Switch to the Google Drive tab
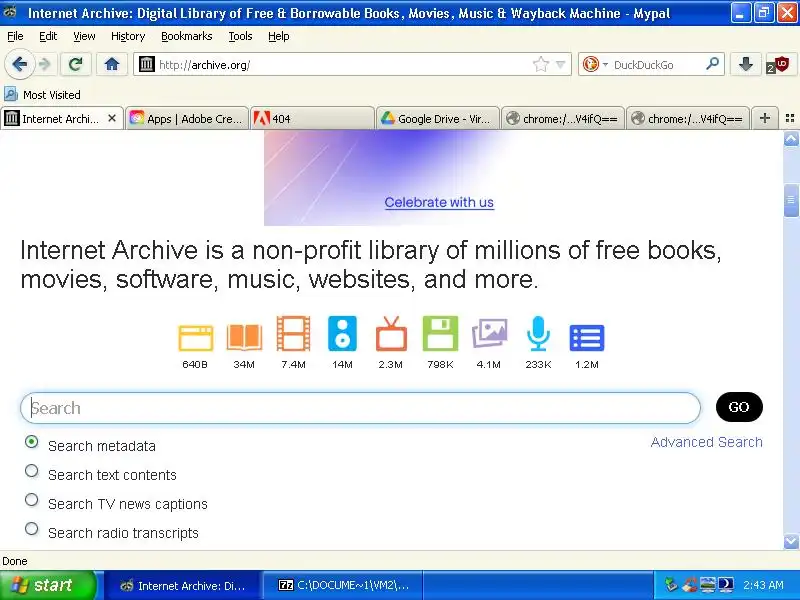Image resolution: width=800 pixels, height=600 pixels. (x=438, y=118)
